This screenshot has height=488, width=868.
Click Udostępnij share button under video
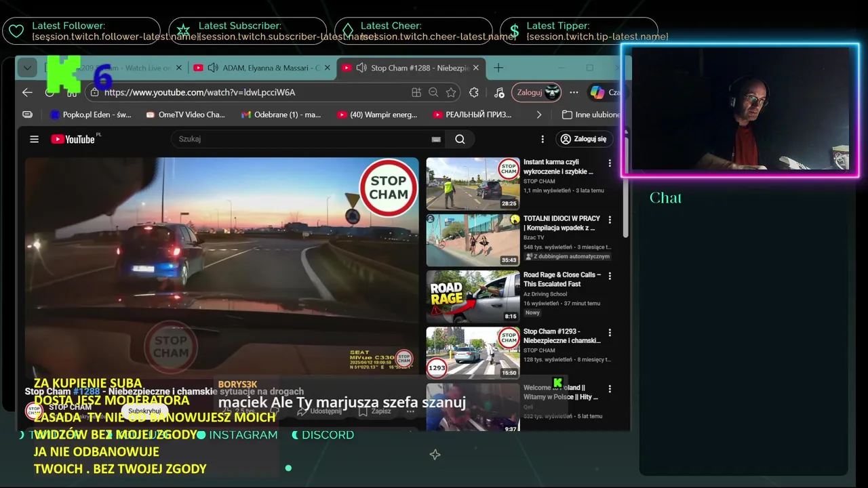point(319,411)
